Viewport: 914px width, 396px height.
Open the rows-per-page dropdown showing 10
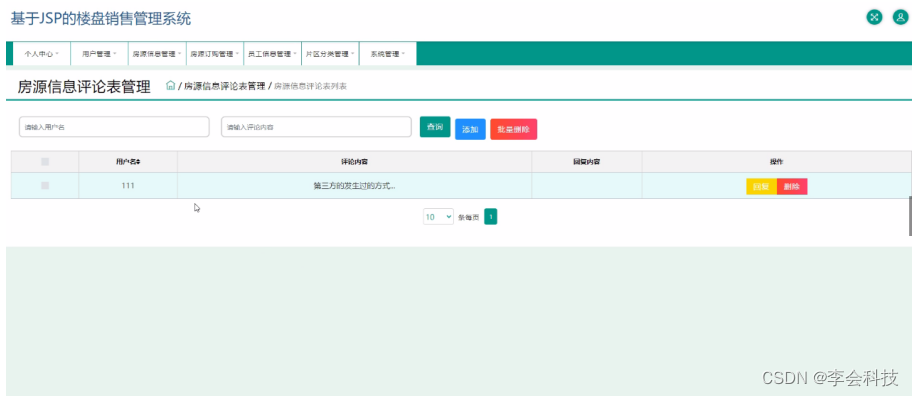click(x=438, y=217)
